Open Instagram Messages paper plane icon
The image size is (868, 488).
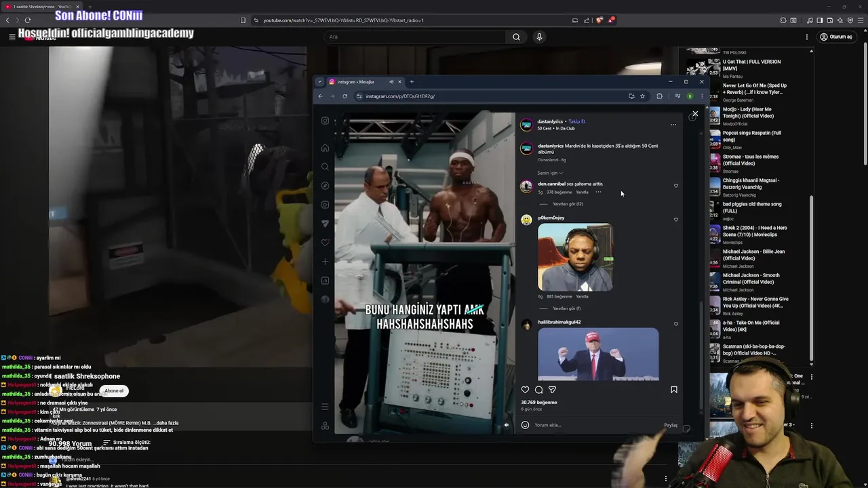click(325, 224)
